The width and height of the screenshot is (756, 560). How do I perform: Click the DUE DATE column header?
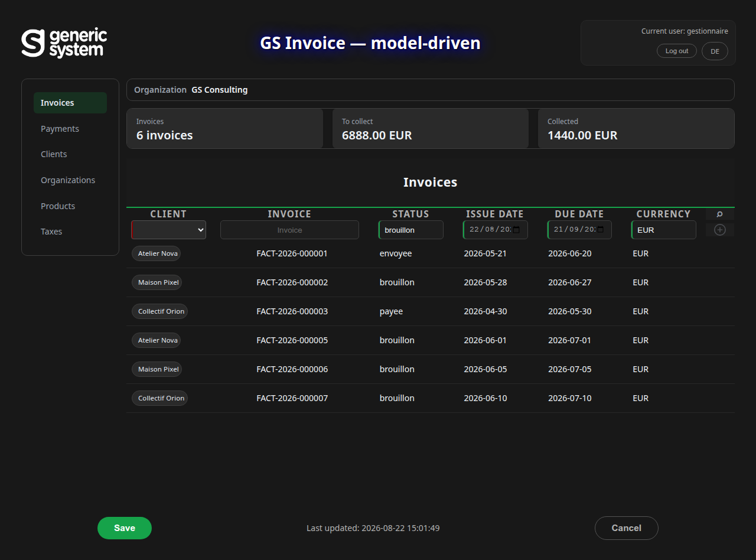pyautogui.click(x=579, y=214)
